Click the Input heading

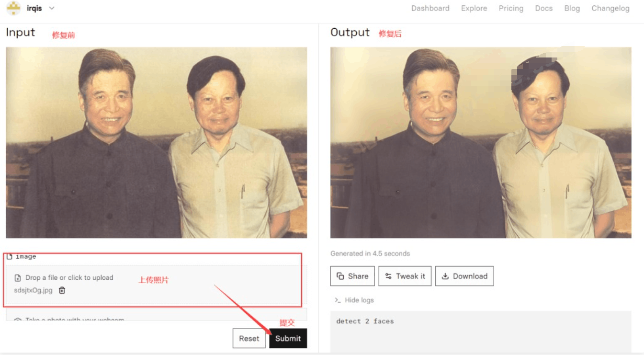[21, 33]
